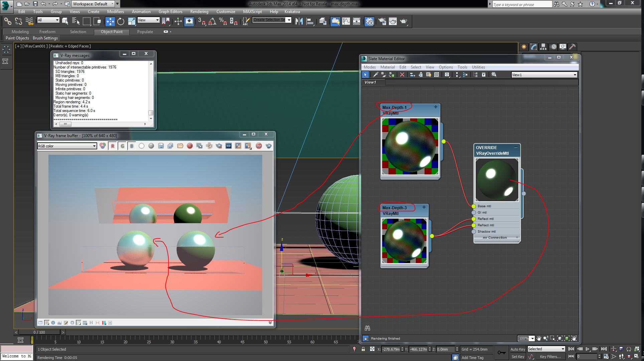Click the Set Key button
Viewport: 644px width, 361px height.
518,357
